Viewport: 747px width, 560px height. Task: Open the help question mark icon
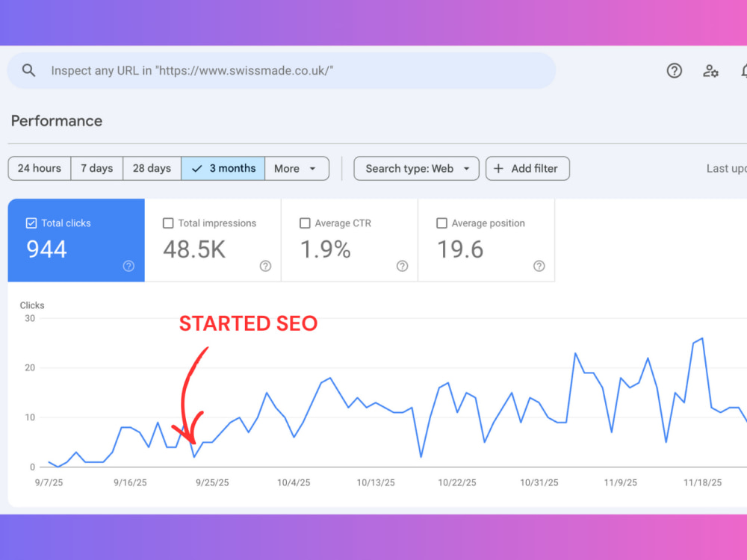(674, 71)
